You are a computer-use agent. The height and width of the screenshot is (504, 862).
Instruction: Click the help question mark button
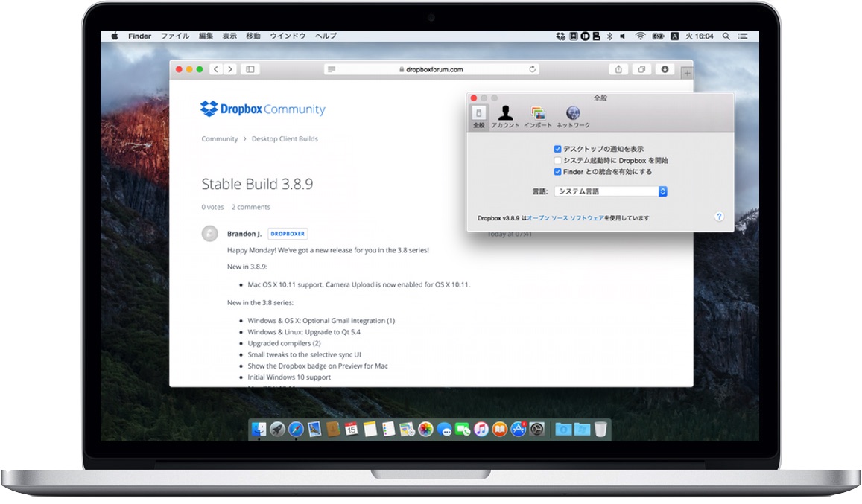click(x=719, y=217)
